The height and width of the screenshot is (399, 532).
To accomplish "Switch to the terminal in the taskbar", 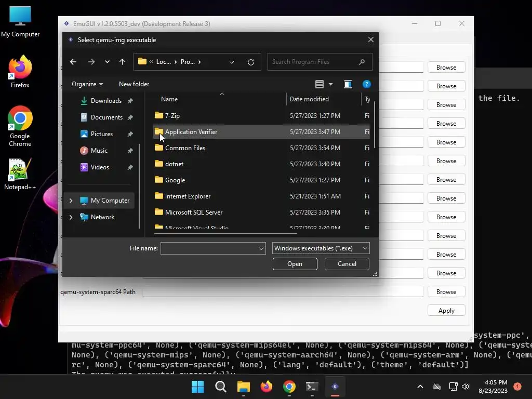I will (x=312, y=387).
